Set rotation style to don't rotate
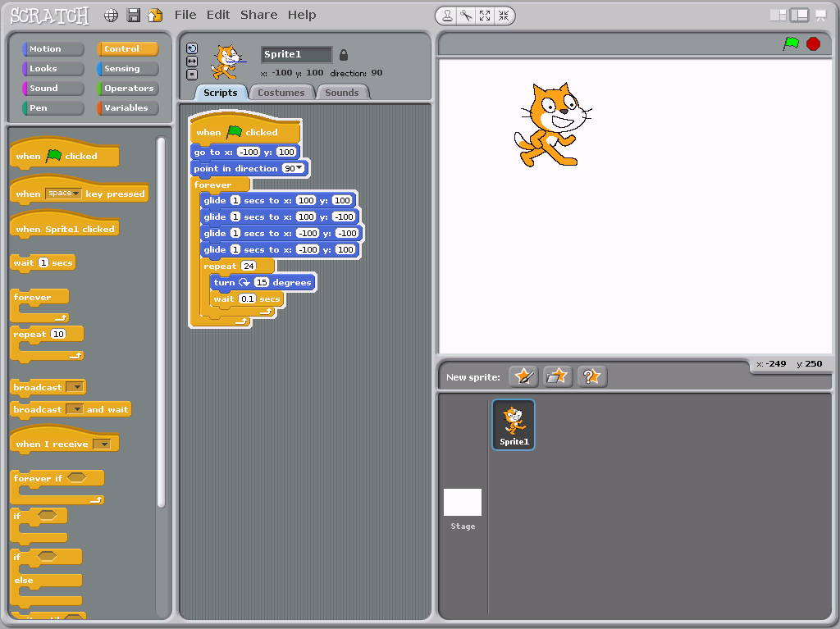 pos(192,75)
